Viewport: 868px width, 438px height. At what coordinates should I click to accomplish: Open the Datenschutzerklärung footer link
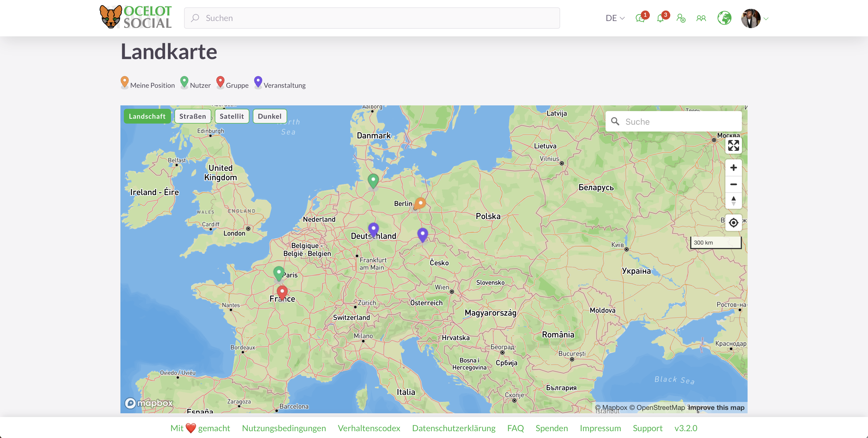[454, 428]
